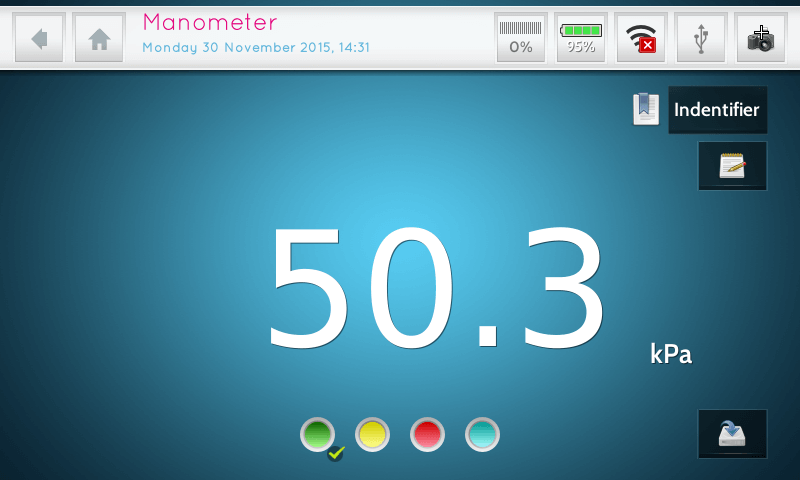Save the reading with the tray icon
This screenshot has width=800, height=480.
pos(732,434)
